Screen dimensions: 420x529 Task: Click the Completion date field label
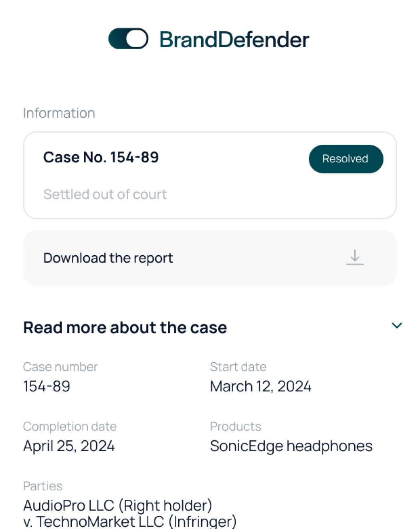pos(70,426)
